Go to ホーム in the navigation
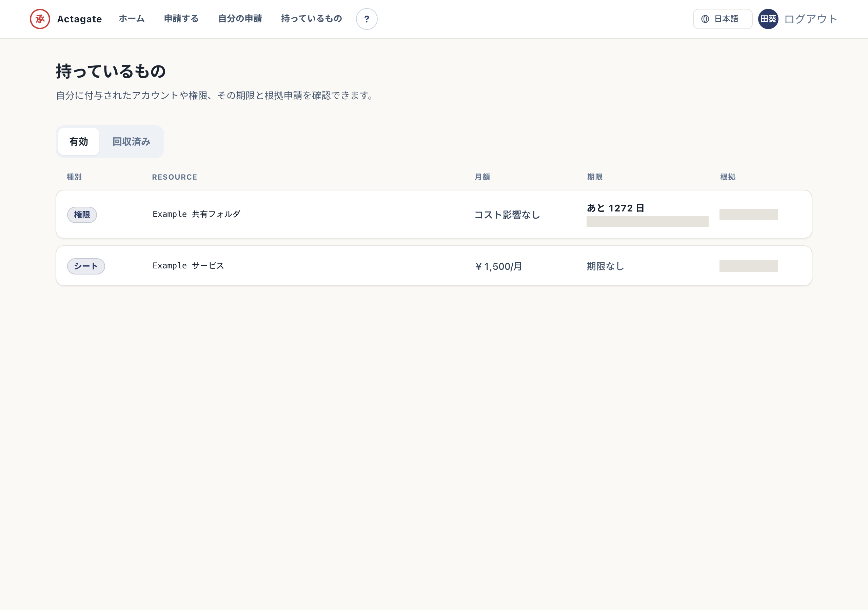The width and height of the screenshot is (868, 610). 132,19
